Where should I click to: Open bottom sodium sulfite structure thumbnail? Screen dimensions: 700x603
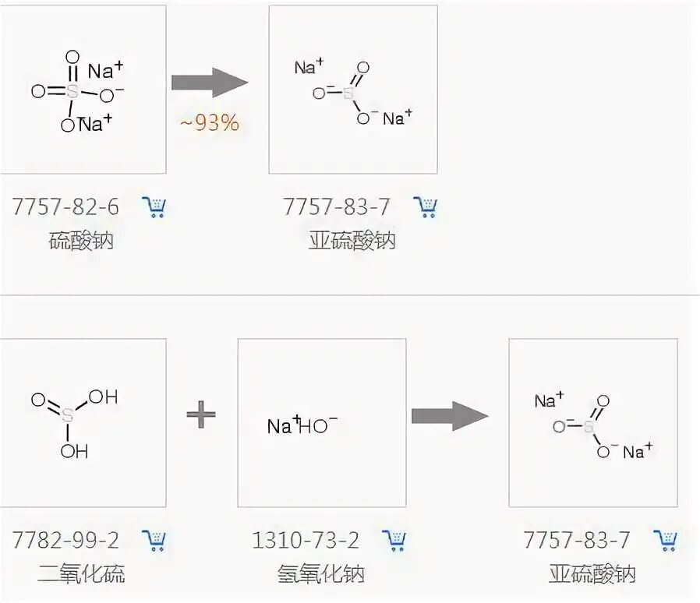pos(593,423)
